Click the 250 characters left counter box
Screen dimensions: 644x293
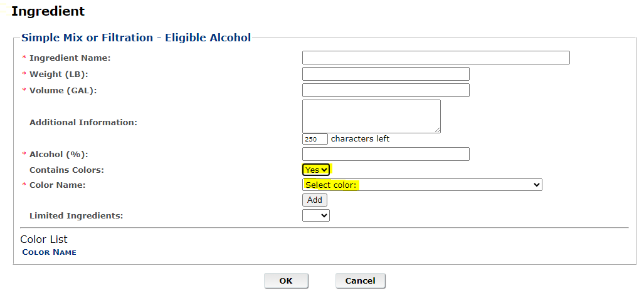[314, 139]
